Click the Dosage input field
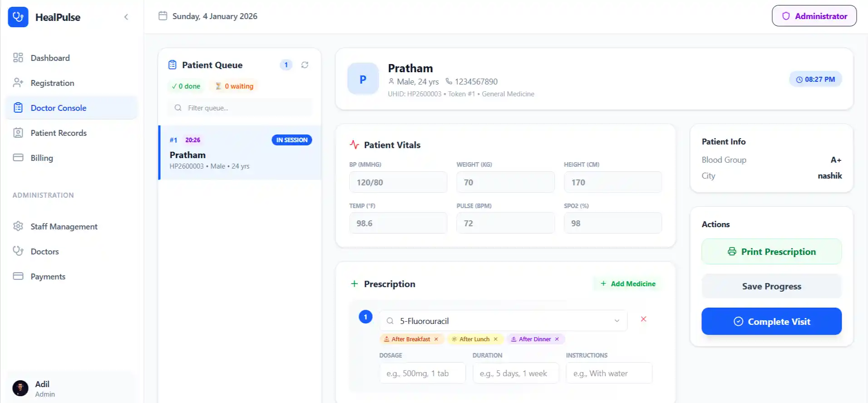This screenshot has width=868, height=403. click(422, 373)
